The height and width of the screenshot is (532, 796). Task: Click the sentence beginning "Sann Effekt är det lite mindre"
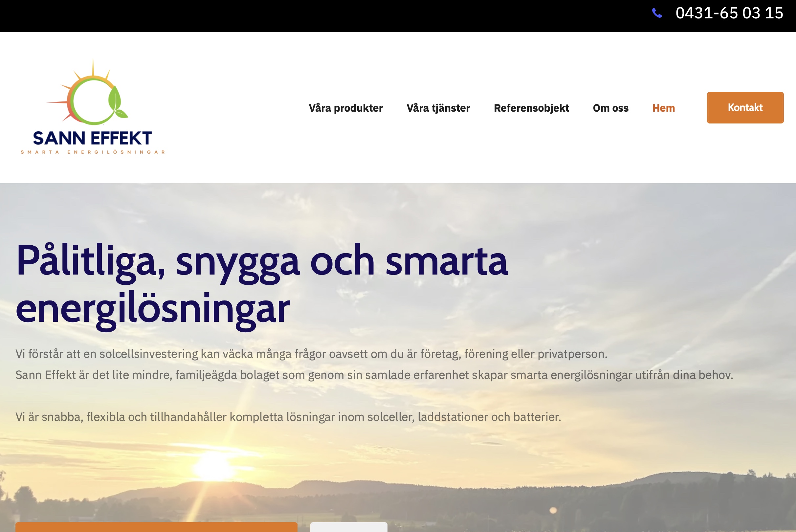click(x=374, y=375)
